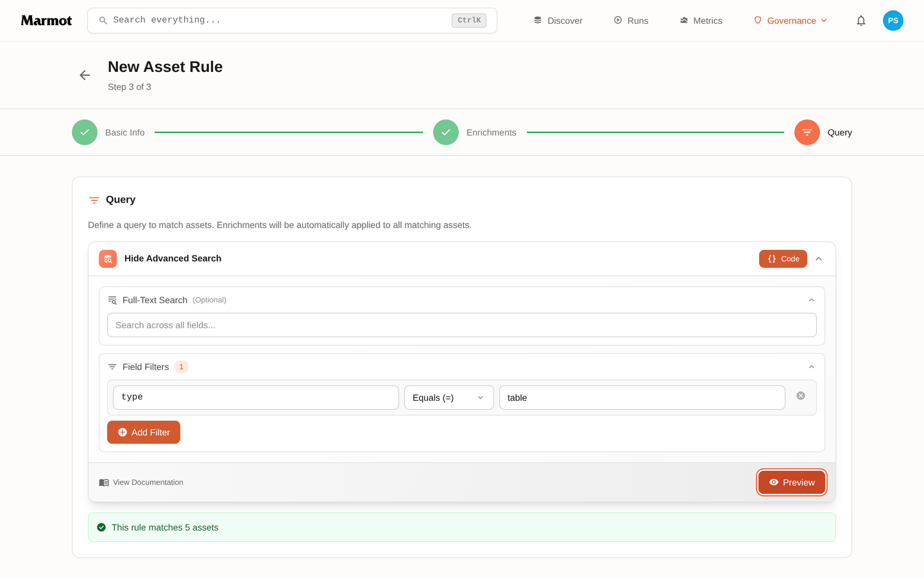This screenshot has width=924, height=578.
Task: Click the Query section heading icon
Action: click(x=94, y=200)
